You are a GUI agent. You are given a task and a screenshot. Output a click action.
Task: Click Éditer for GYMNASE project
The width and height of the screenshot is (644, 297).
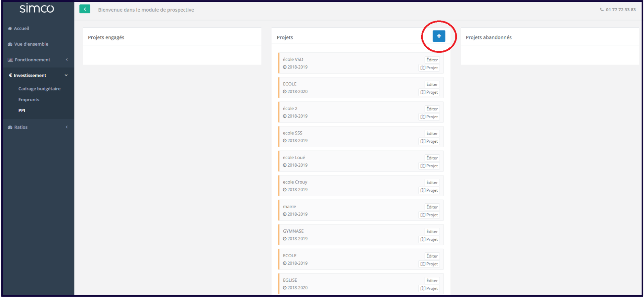[432, 231]
